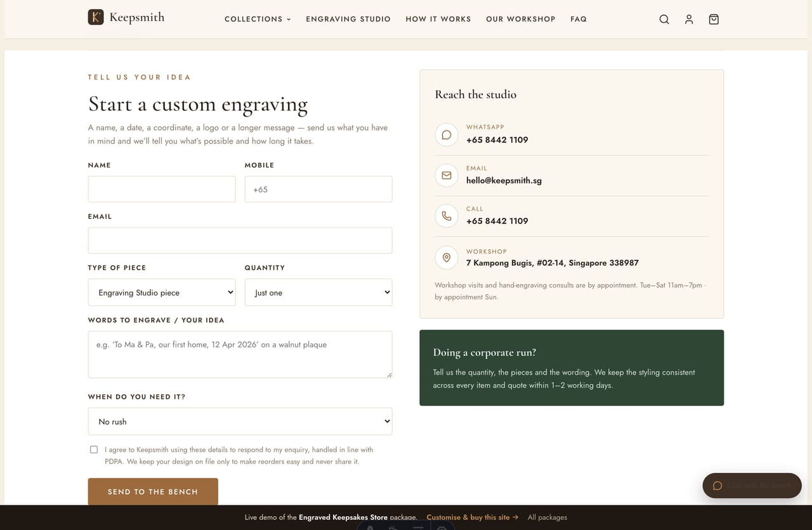Click the Reach the studio heading
Image resolution: width=812 pixels, height=530 pixels.
pos(476,94)
